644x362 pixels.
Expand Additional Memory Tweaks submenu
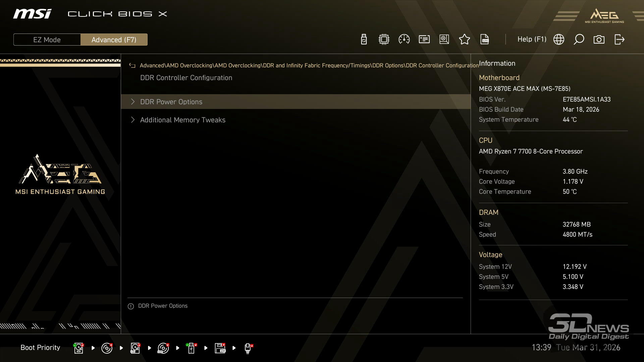182,120
